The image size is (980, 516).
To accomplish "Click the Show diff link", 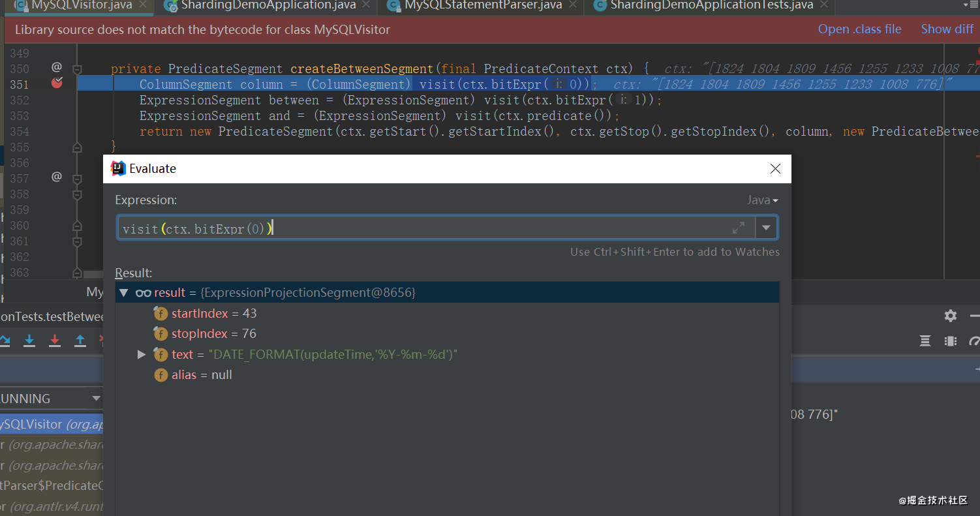I will pos(947,29).
